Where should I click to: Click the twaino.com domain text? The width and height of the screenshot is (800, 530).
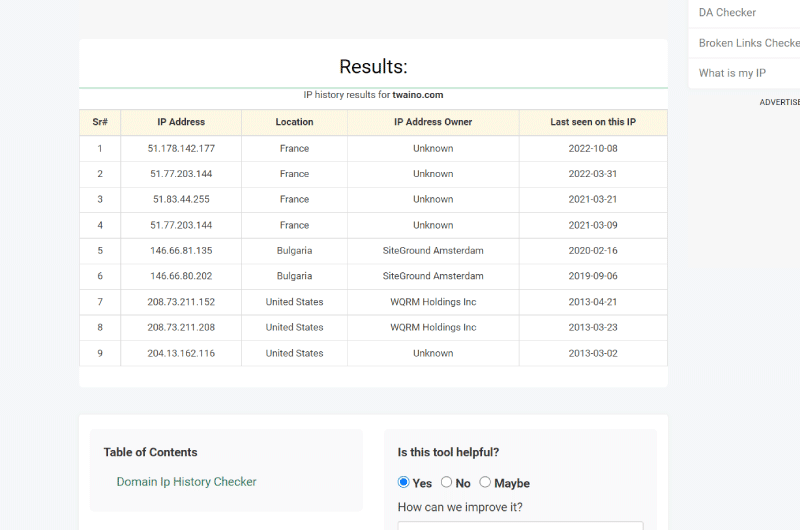tap(418, 95)
